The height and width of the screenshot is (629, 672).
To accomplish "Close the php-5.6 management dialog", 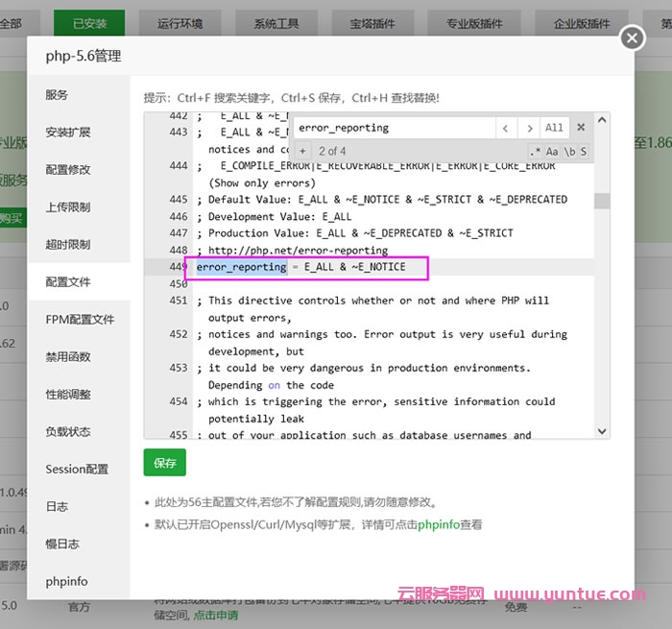I will (x=631, y=37).
